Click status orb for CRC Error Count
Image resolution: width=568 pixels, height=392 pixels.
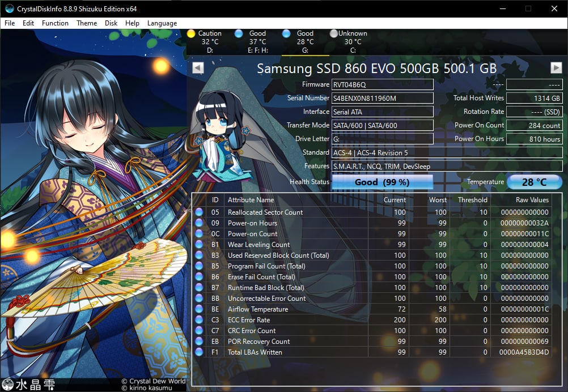coord(199,330)
